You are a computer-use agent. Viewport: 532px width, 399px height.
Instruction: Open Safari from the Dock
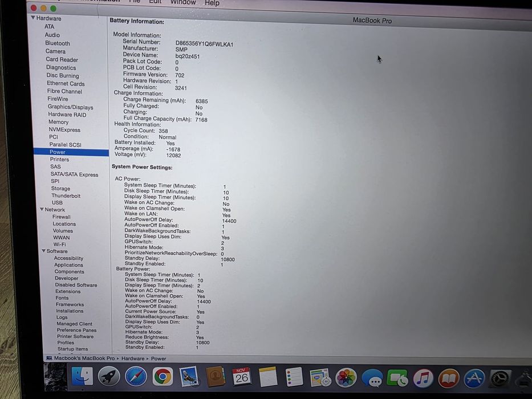click(136, 376)
